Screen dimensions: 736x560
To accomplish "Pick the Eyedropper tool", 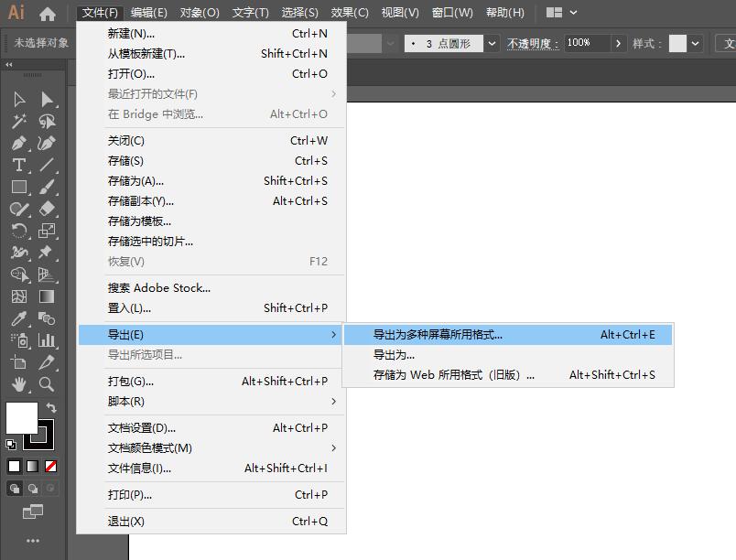I will click(18, 319).
